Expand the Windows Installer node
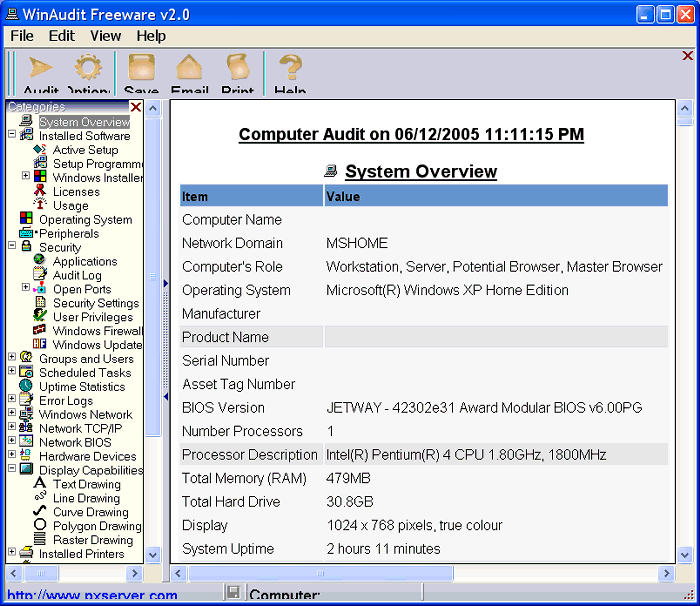 click(26, 176)
